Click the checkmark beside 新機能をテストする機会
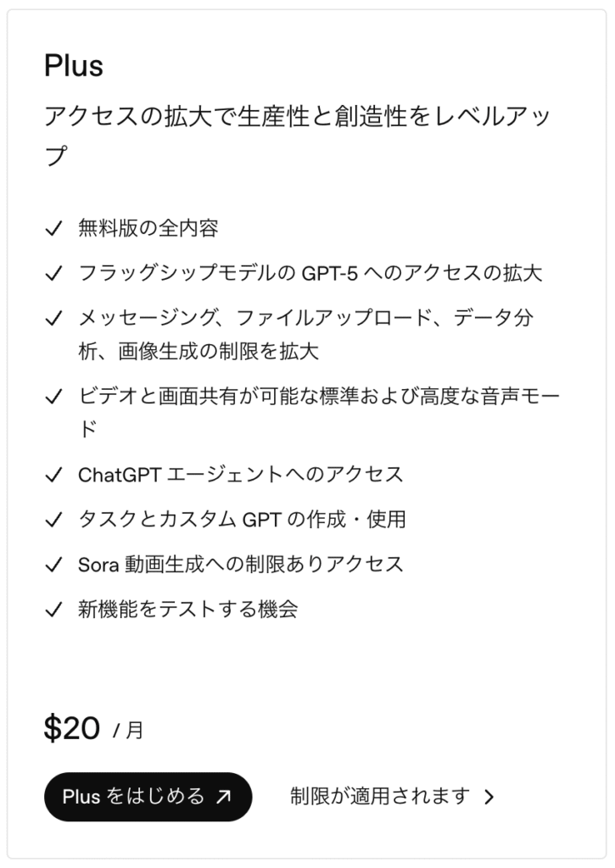Image resolution: width=615 pixels, height=868 pixels. 53,609
